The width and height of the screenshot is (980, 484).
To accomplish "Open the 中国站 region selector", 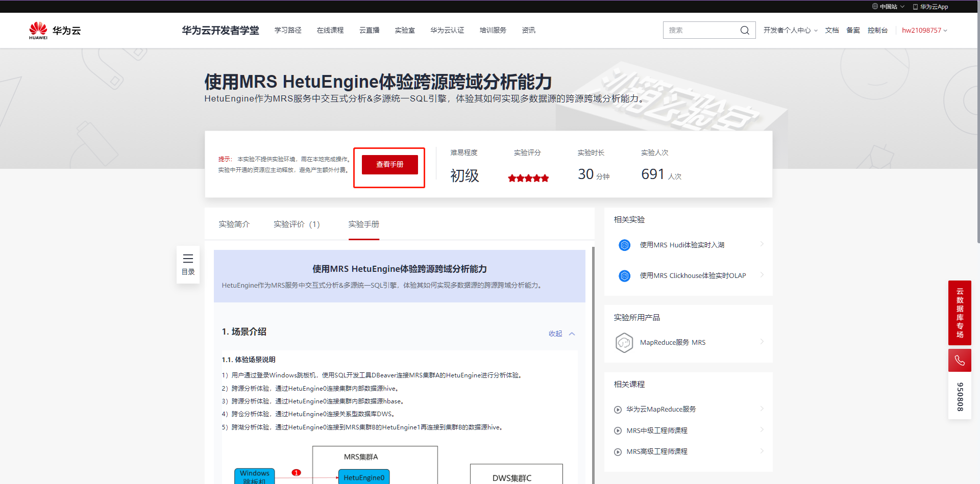I will tap(888, 6).
